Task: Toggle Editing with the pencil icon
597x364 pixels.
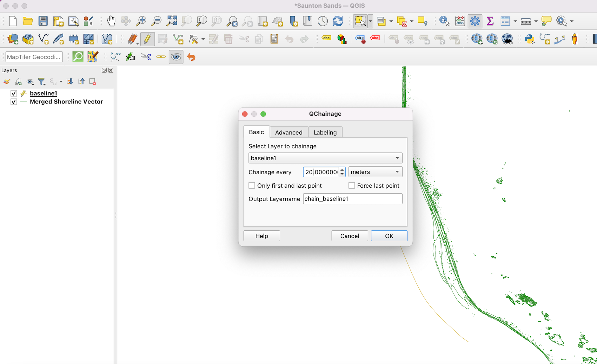Action: [x=147, y=39]
